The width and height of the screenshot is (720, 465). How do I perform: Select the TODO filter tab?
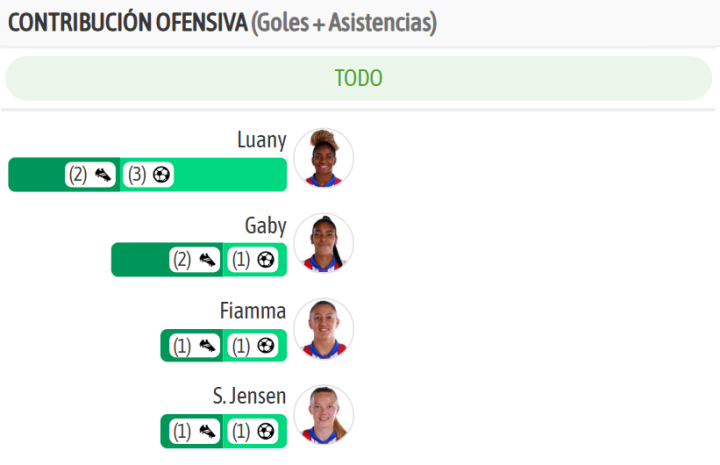358,78
